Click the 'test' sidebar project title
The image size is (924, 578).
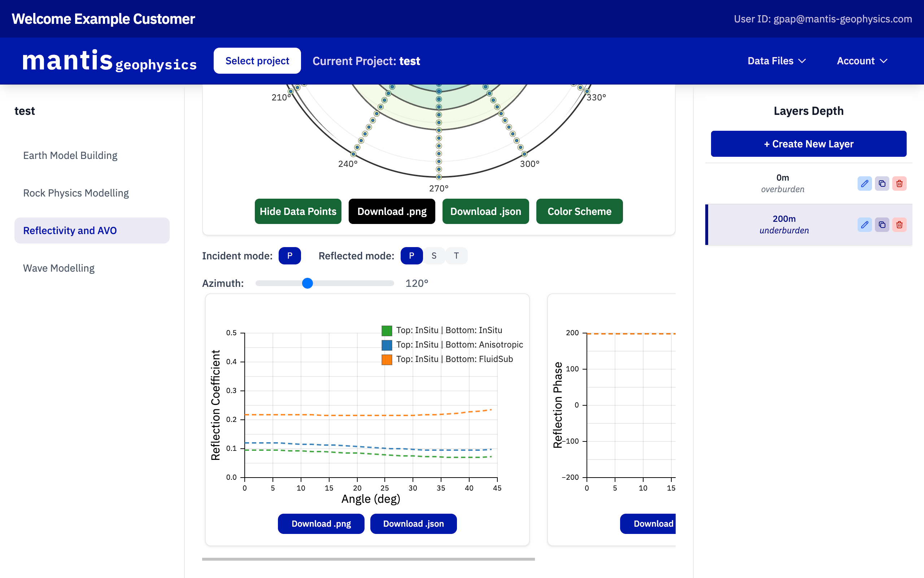tap(25, 111)
